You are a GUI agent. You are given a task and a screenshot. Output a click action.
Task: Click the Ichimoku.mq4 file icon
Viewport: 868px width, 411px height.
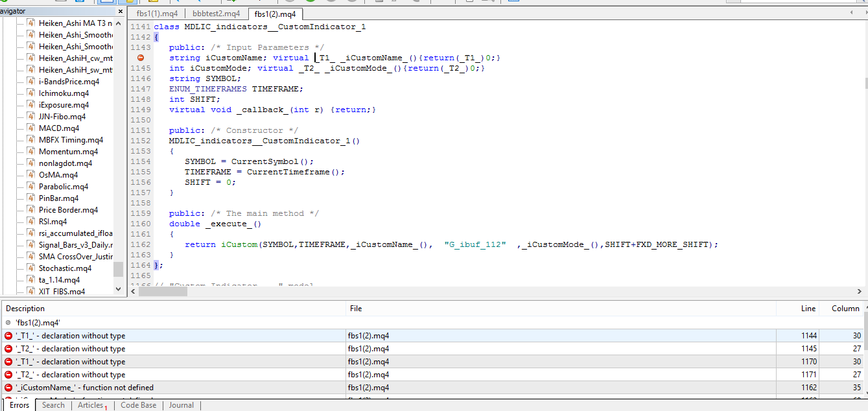[x=31, y=93]
